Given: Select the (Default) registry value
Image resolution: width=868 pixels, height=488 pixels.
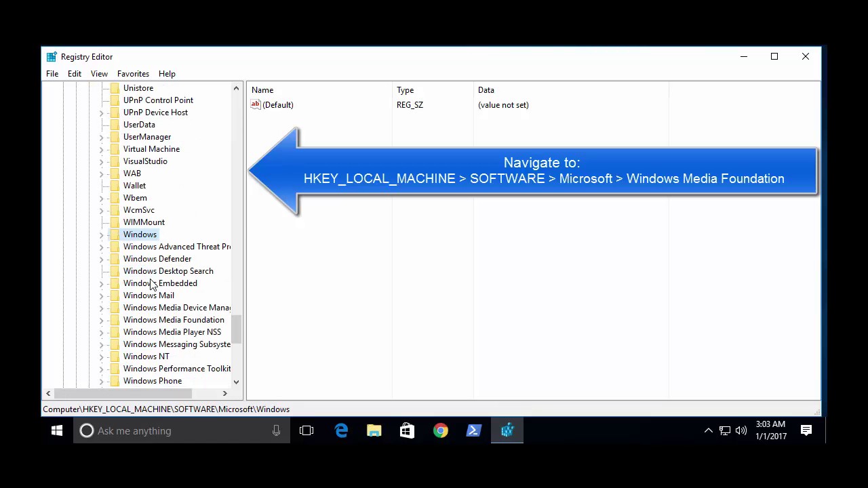Looking at the screenshot, I should [277, 105].
